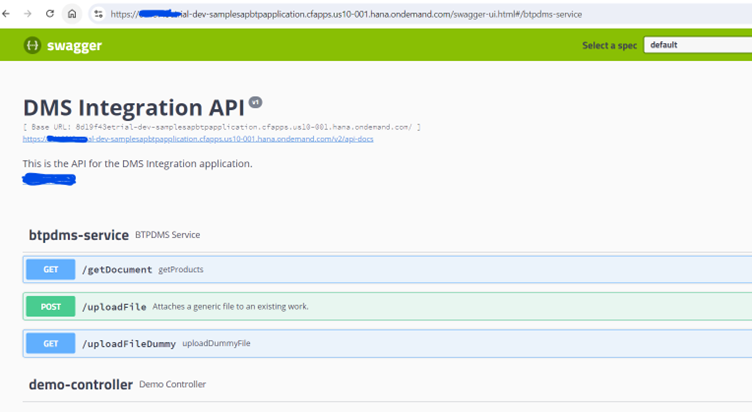Click the swagger brand text
The height and width of the screenshot is (412, 752).
[73, 46]
